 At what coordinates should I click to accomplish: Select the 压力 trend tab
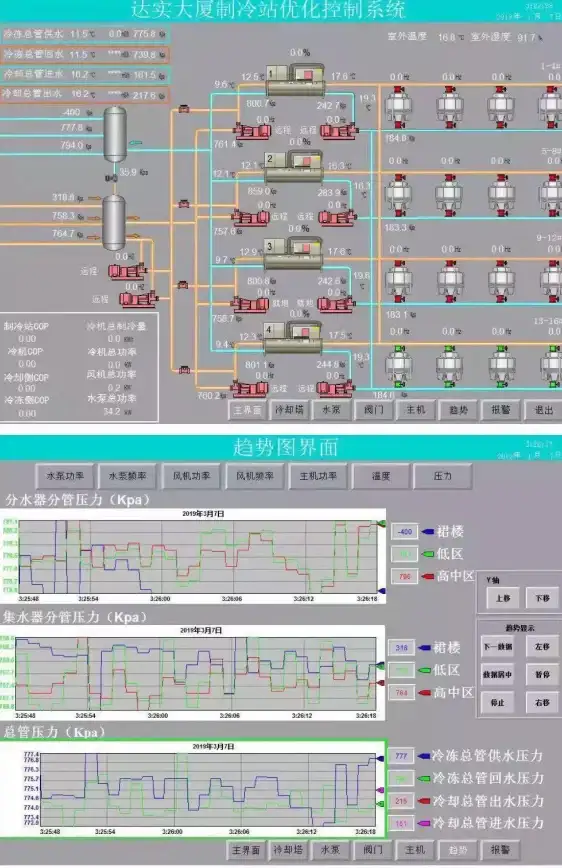pos(443,476)
